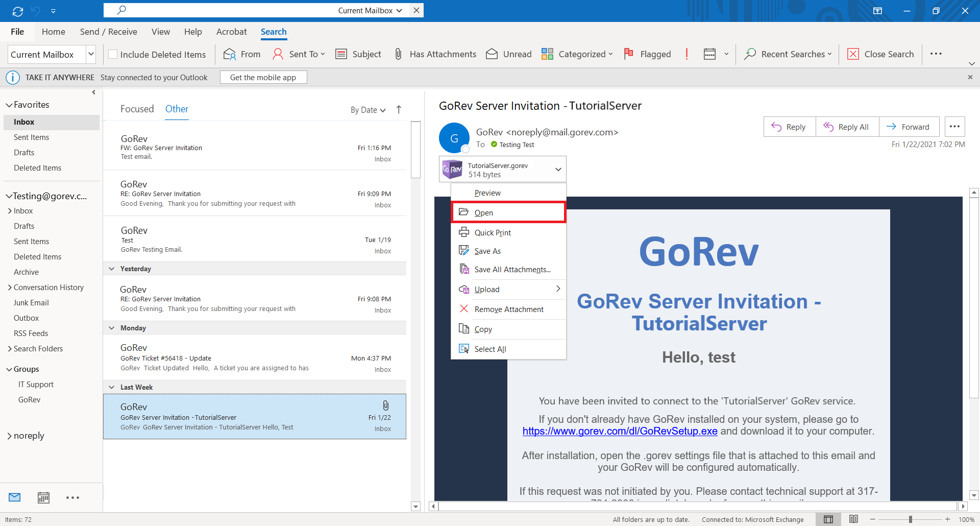Expand TutorialServer.gorev attachment dropdown arrow
Viewport: 980px width, 526px height.
click(x=558, y=170)
